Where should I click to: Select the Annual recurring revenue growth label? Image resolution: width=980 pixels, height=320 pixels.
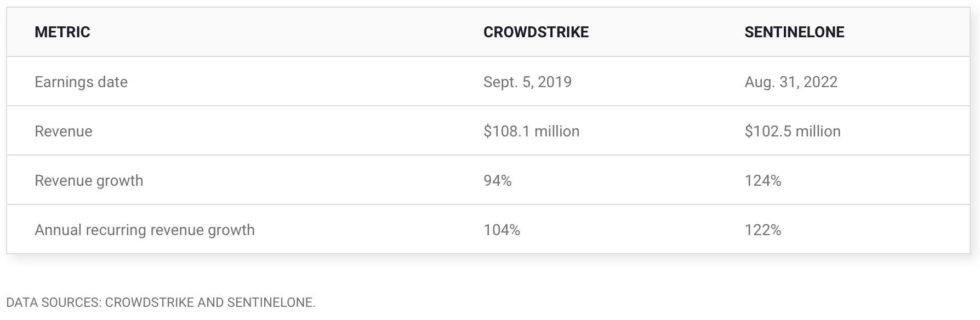pyautogui.click(x=145, y=230)
